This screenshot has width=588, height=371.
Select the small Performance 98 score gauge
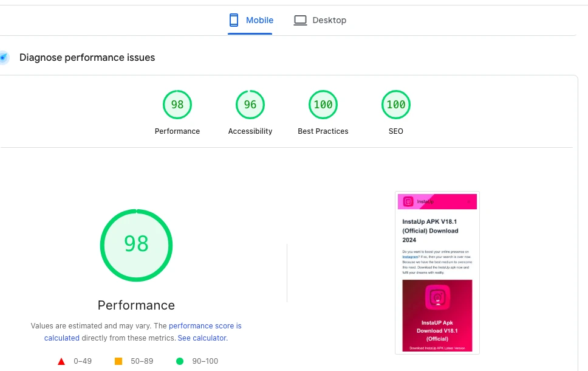(x=177, y=105)
